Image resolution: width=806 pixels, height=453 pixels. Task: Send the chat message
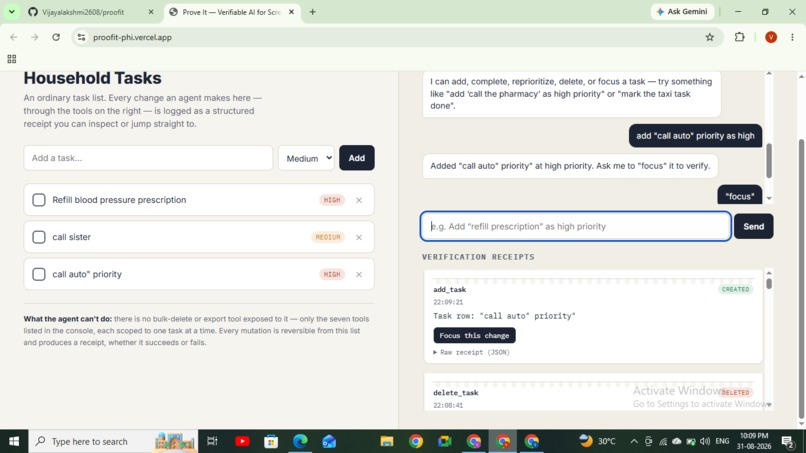pyautogui.click(x=754, y=226)
